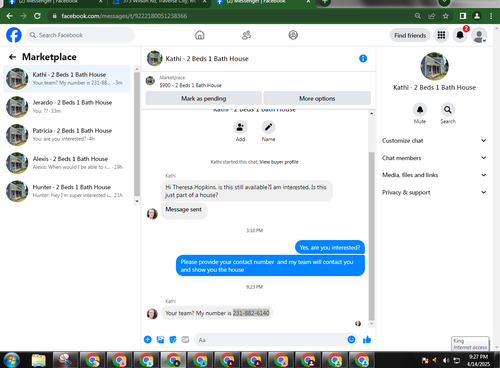Screen dimensions: 500x368
Task: Open the $900 - 2 Beds 1 Bath House listing
Action: (x=190, y=85)
